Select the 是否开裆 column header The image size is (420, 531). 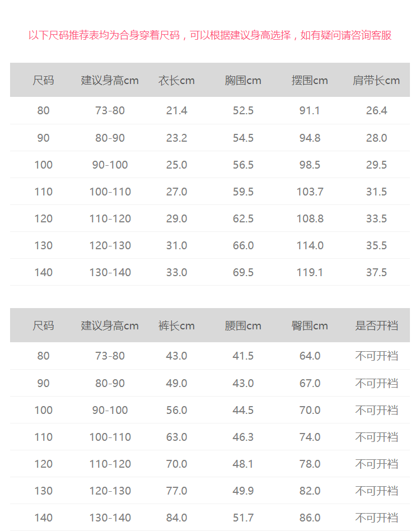(376, 326)
